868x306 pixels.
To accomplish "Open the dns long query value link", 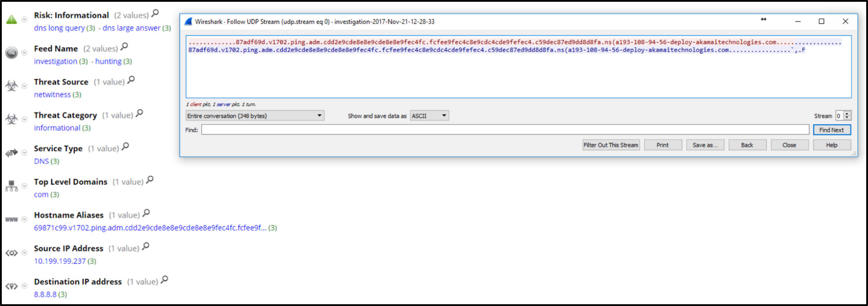I will (59, 28).
